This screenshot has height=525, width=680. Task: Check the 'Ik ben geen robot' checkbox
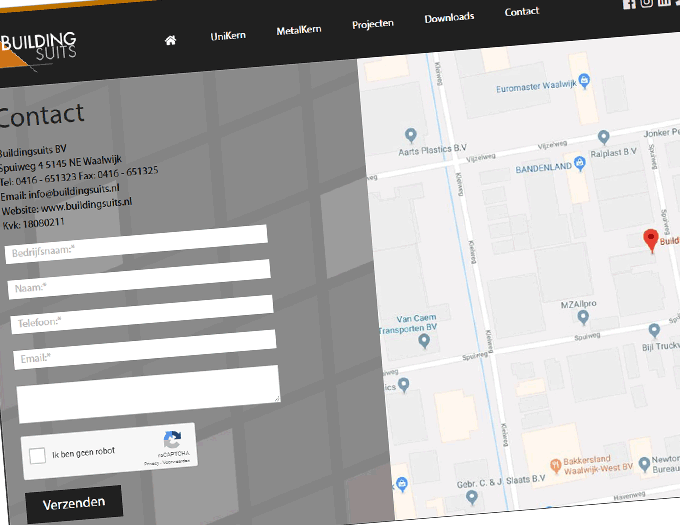click(37, 456)
